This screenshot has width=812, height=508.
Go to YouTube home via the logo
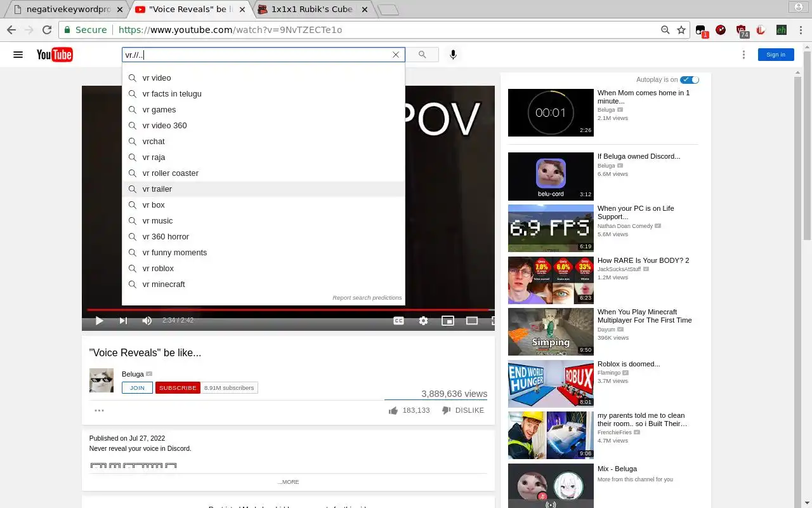coord(55,55)
